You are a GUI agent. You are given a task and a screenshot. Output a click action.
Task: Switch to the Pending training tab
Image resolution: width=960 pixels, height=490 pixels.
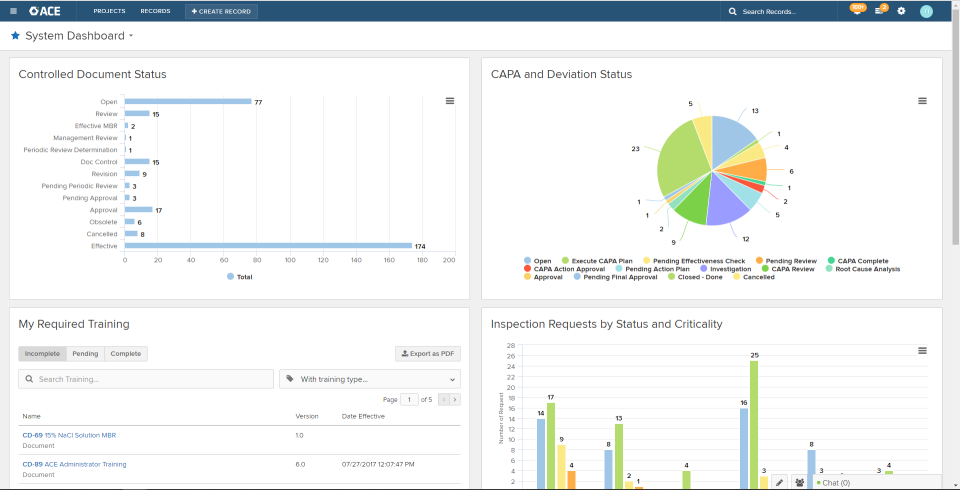(x=85, y=354)
